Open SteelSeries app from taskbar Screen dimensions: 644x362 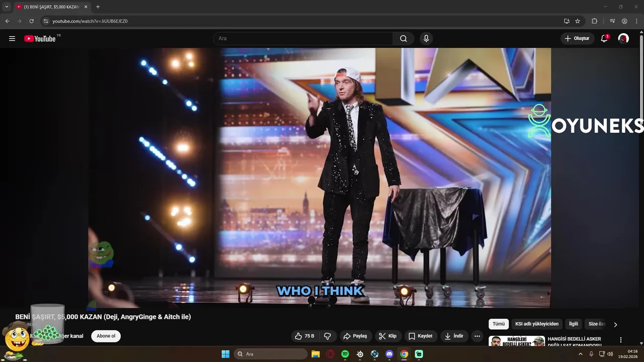[x=360, y=354]
